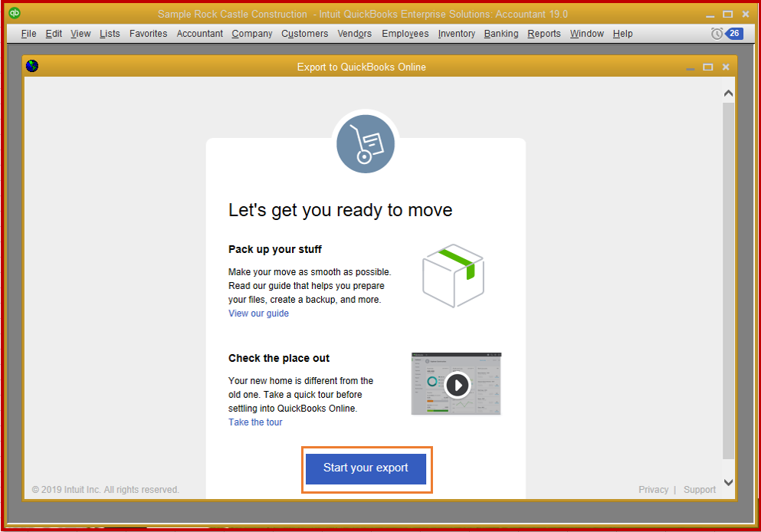Click the globe icon of Export window
The image size is (761, 532).
[32, 66]
